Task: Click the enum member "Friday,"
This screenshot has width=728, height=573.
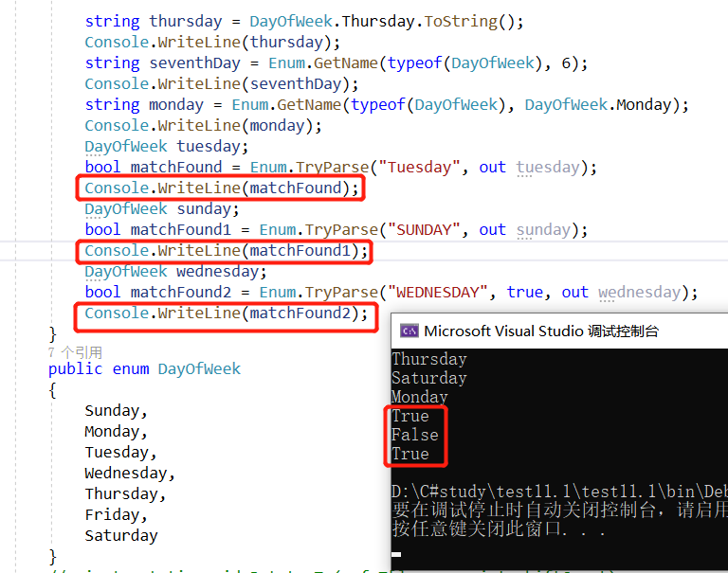Action: (x=116, y=515)
